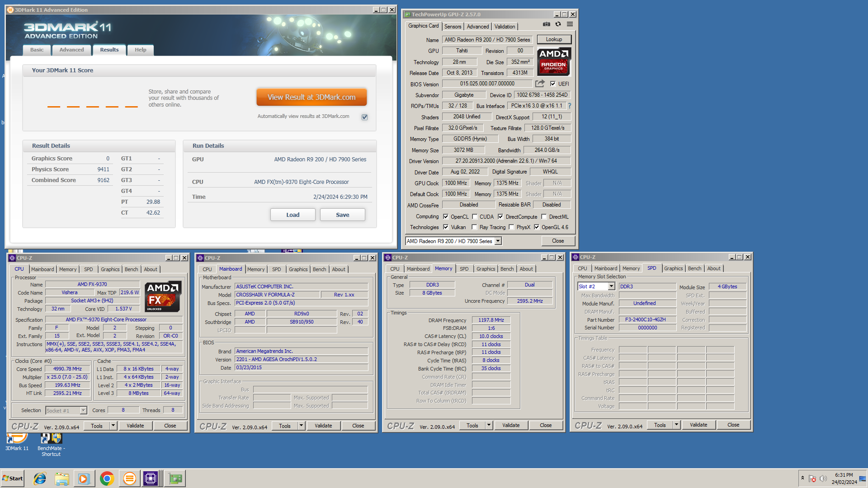Open Bench tab in CPU-Z CPU window
The height and width of the screenshot is (488, 868).
click(x=131, y=269)
